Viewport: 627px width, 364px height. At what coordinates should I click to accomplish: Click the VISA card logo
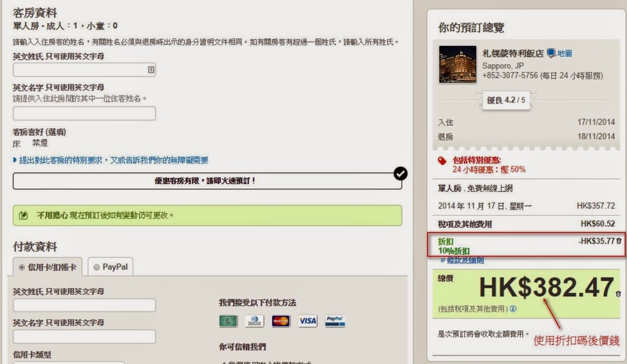tap(307, 321)
